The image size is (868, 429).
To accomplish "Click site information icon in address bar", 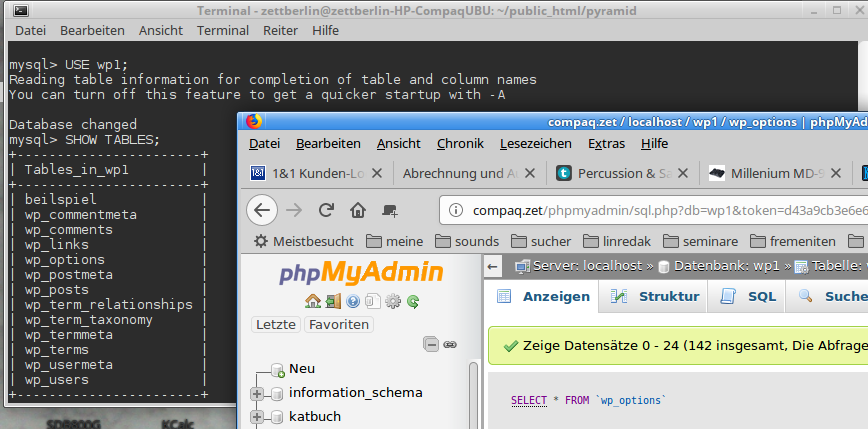I will tap(453, 210).
